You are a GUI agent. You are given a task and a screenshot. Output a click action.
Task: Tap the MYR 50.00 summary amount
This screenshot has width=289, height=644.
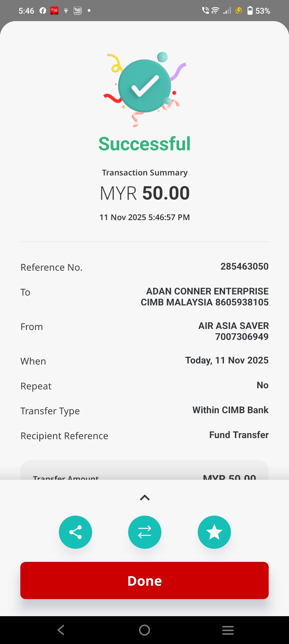click(x=144, y=193)
